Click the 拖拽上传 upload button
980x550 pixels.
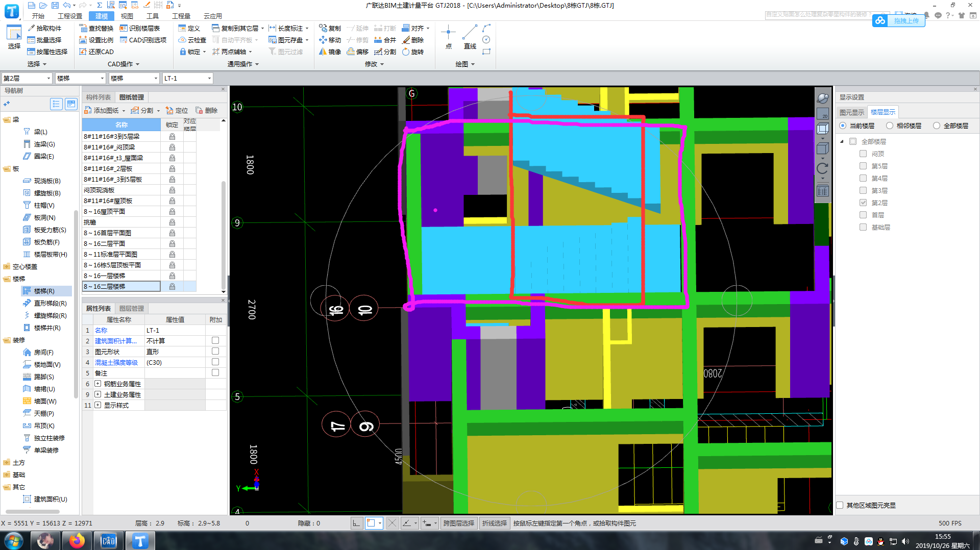pos(899,20)
